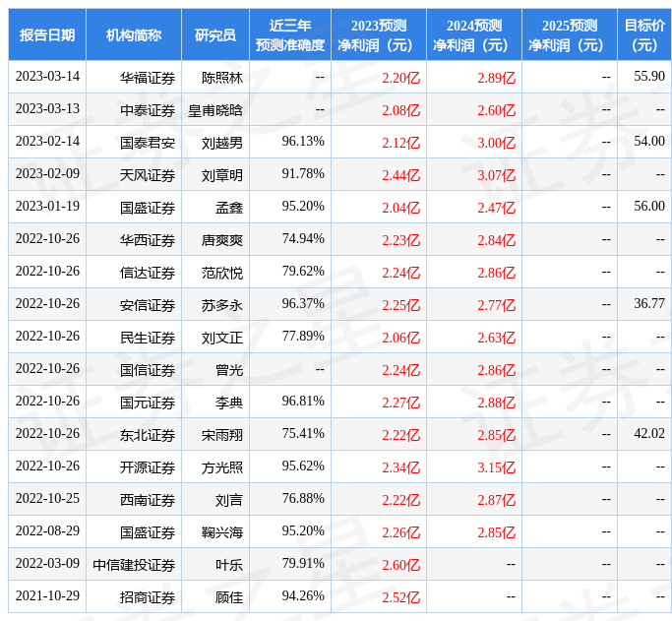Click the 2.88亿 2024 forecast value

[x=497, y=403]
